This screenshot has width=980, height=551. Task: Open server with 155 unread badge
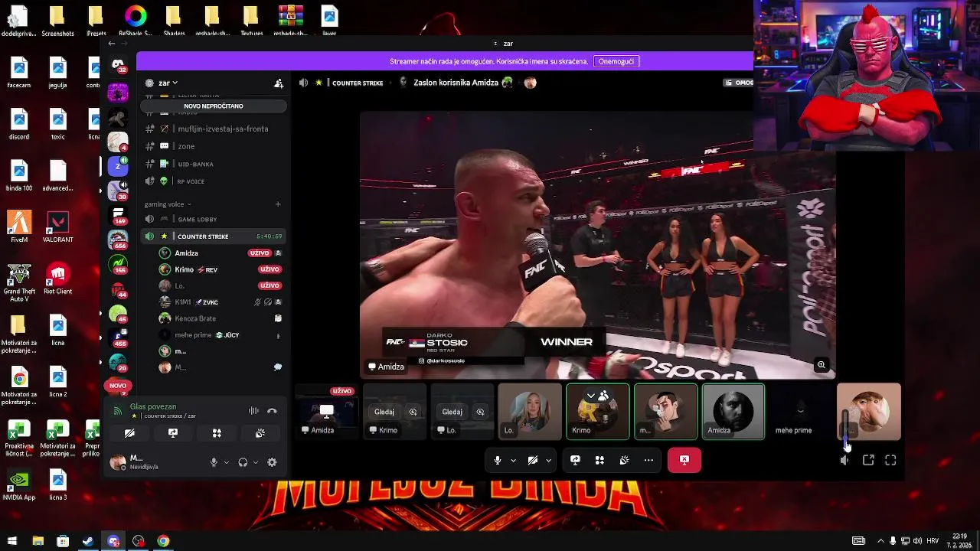click(x=118, y=263)
